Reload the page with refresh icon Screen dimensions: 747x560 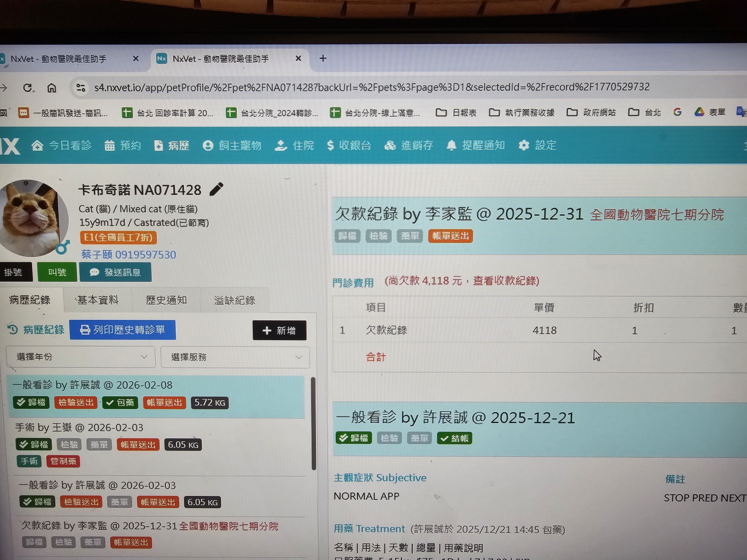[28, 88]
